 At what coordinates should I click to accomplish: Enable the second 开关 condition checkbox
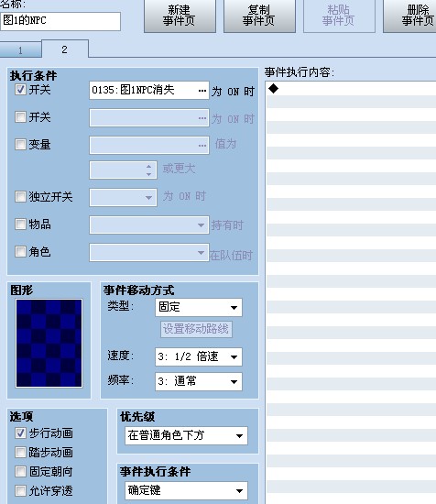[20, 117]
